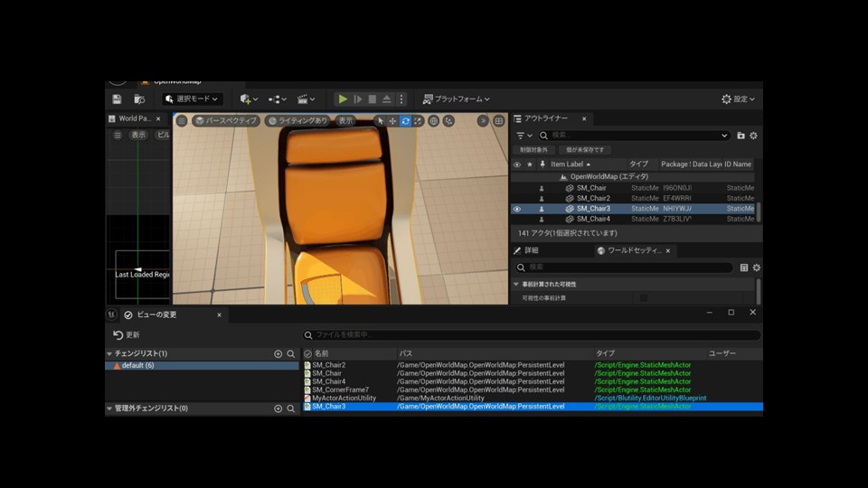Activate the rotate gizmo tool in viewport

click(x=405, y=121)
